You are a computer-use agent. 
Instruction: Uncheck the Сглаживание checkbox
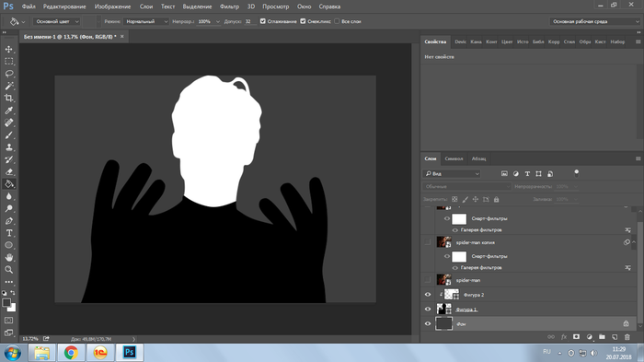click(263, 21)
